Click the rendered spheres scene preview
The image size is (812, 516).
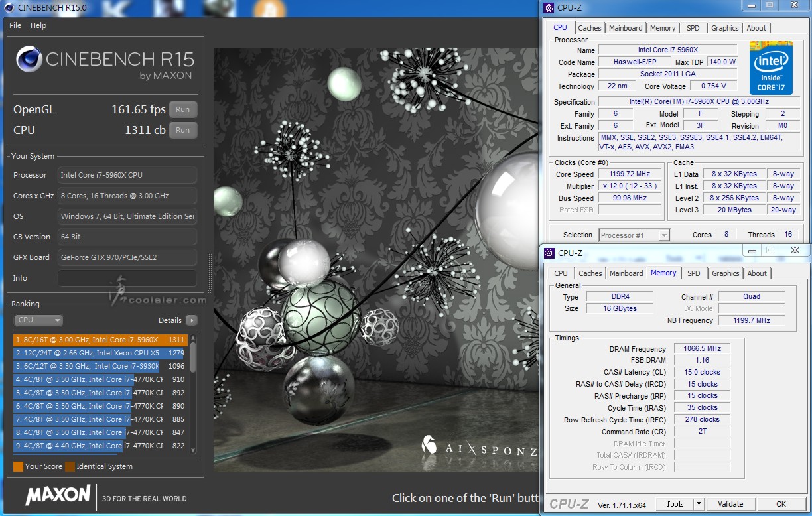pos(375,260)
